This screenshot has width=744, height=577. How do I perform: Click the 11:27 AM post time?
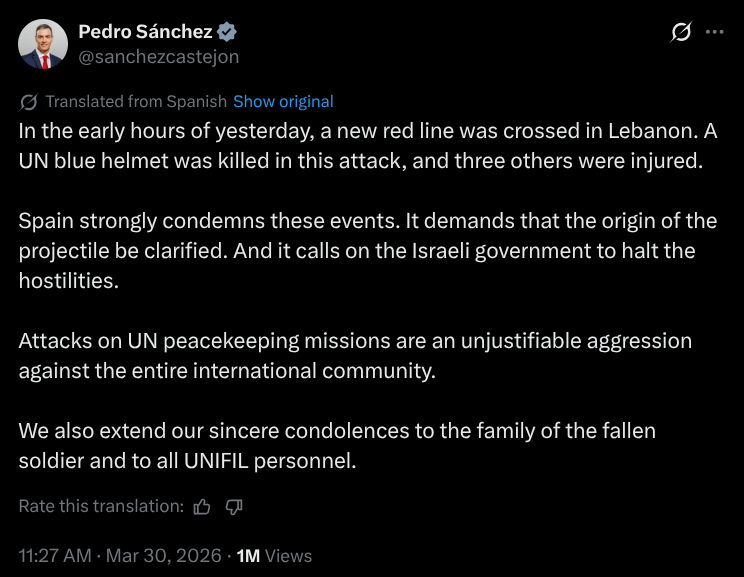click(57, 556)
